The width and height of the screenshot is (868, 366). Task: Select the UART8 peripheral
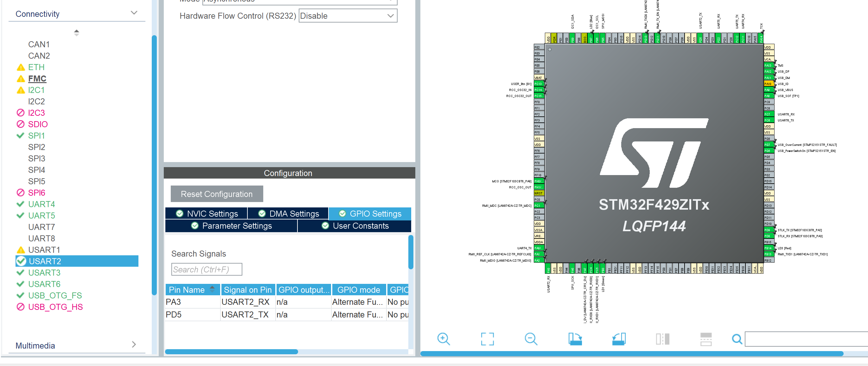click(x=41, y=239)
